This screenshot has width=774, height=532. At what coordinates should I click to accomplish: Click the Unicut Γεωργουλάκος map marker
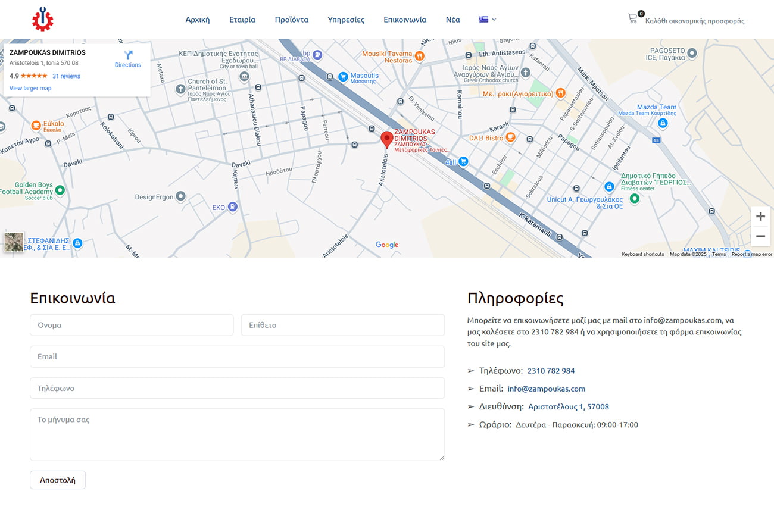coord(609,187)
